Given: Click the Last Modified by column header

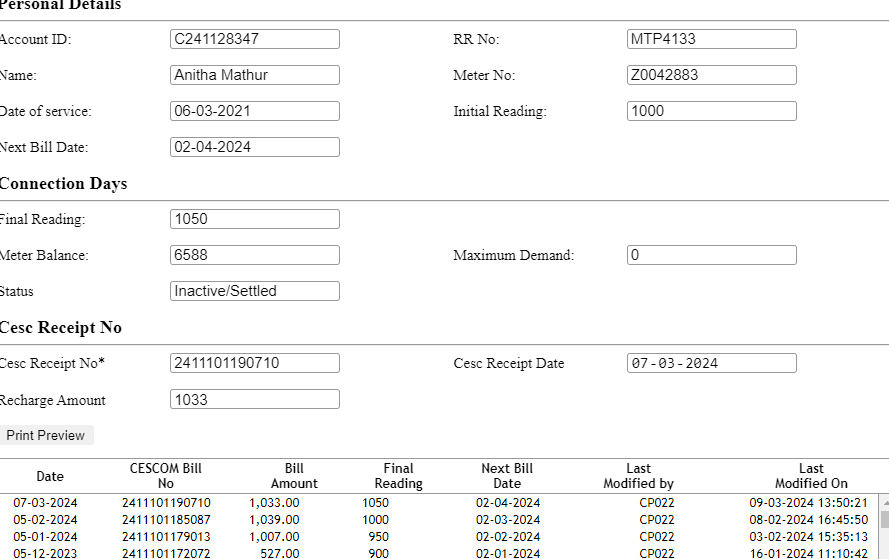Looking at the screenshot, I should tap(638, 476).
